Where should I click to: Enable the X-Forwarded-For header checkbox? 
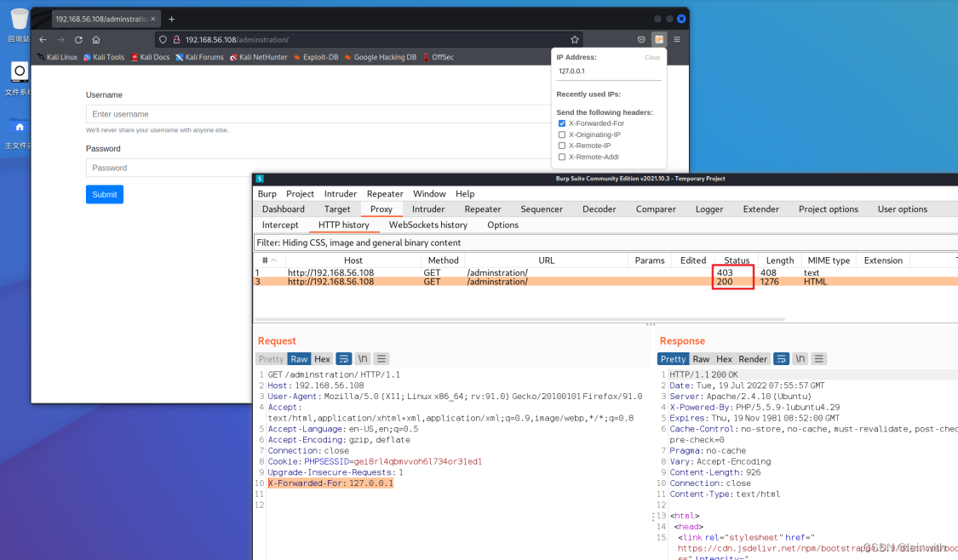click(x=562, y=123)
